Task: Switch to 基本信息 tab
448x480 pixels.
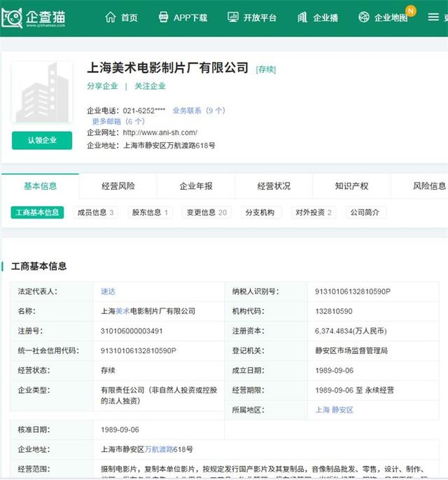Action: (41, 186)
